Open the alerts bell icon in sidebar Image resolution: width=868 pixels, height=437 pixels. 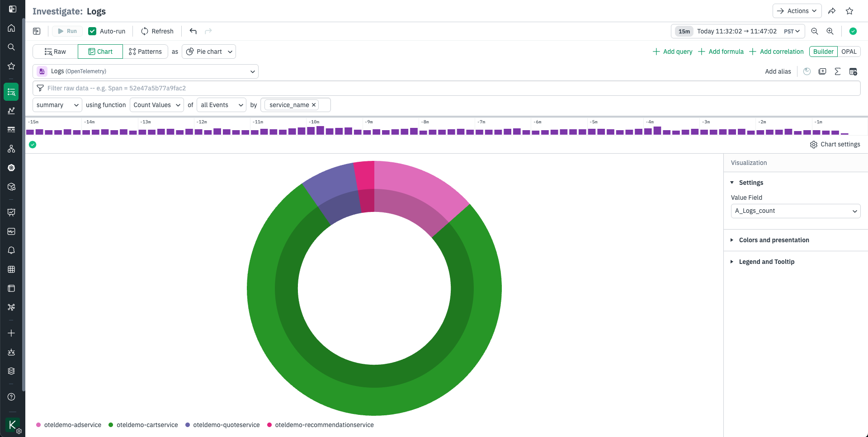click(x=11, y=250)
